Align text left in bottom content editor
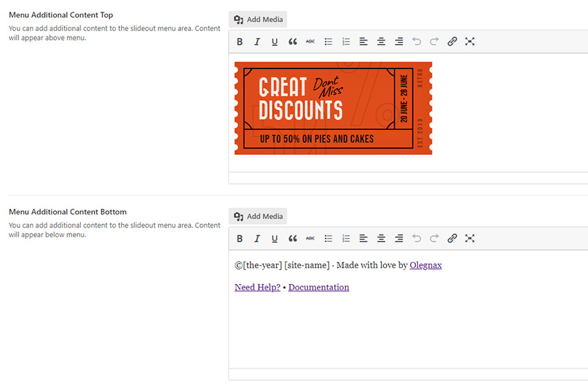Image resolution: width=588 pixels, height=392 pixels. click(363, 239)
